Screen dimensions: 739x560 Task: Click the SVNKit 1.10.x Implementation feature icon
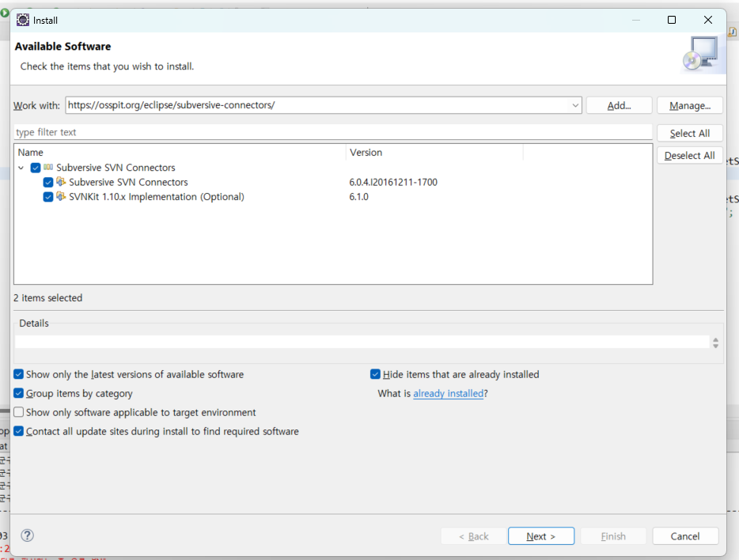tap(61, 196)
